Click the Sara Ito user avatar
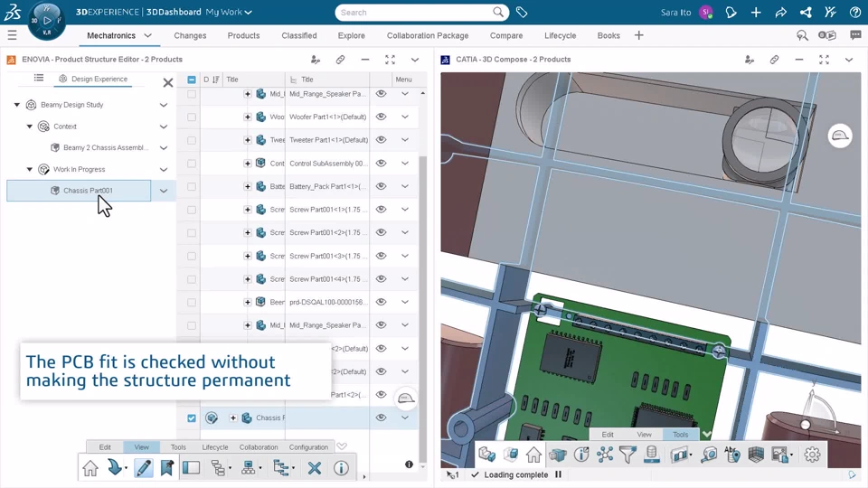Viewport: 868px width, 488px height. (706, 12)
